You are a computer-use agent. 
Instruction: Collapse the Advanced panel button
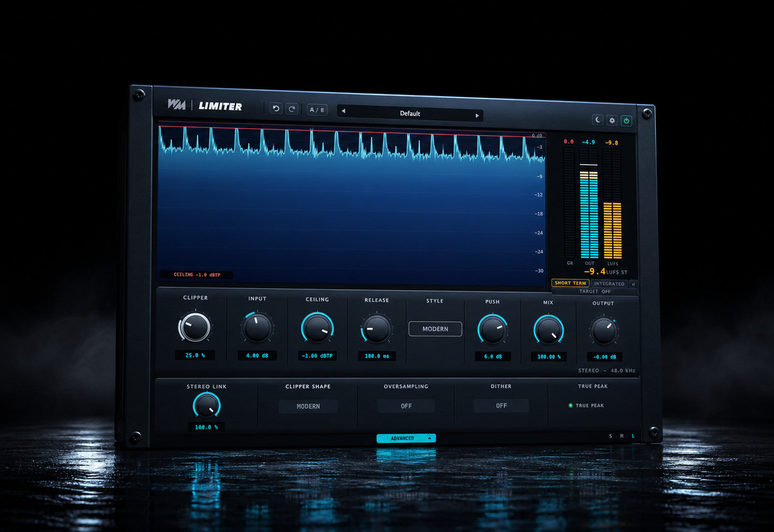click(x=406, y=438)
